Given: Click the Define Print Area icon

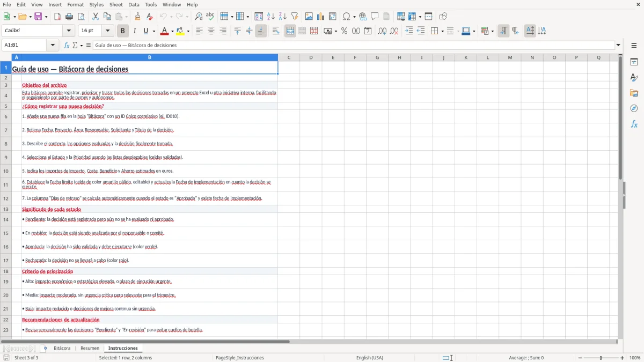Looking at the screenshot, I should [401, 17].
